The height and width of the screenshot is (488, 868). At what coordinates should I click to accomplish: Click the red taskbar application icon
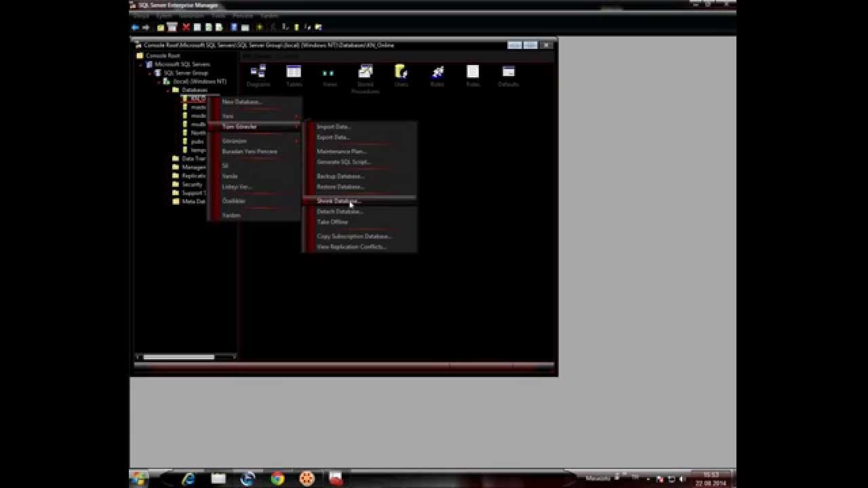click(x=336, y=479)
